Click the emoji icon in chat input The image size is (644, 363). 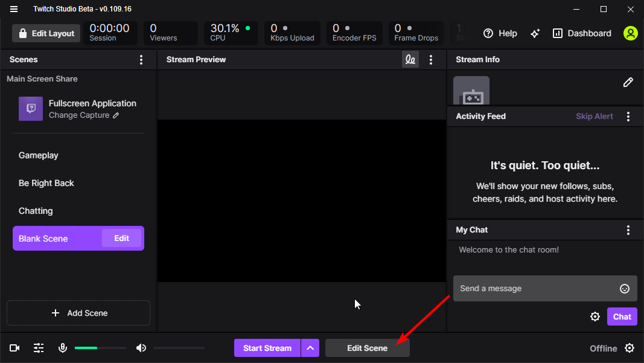(x=624, y=288)
